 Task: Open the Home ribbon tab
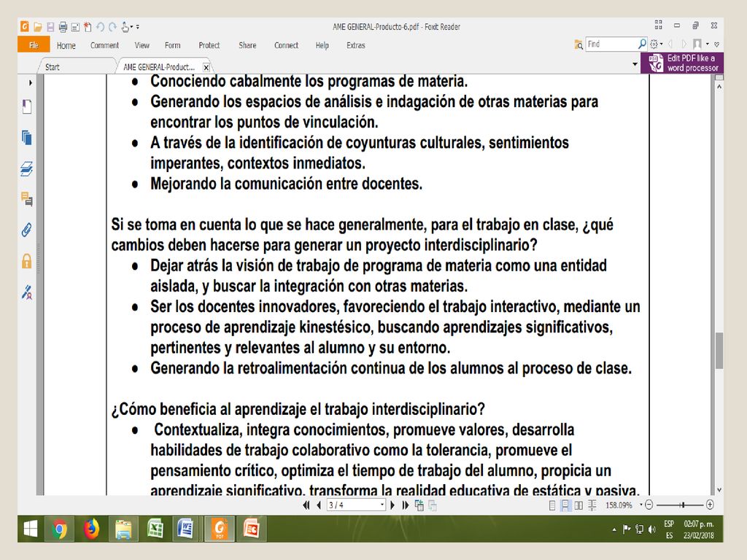click(66, 45)
